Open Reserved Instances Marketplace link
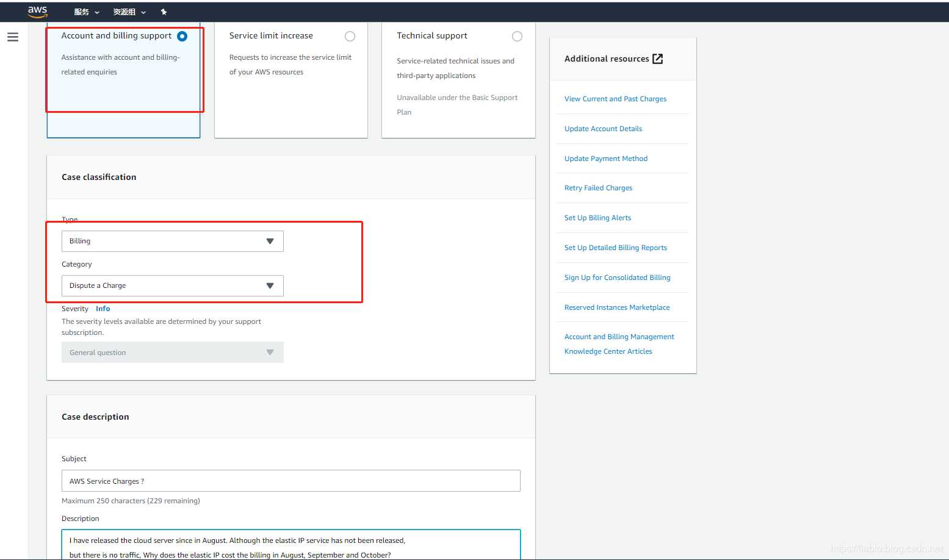 (x=617, y=307)
